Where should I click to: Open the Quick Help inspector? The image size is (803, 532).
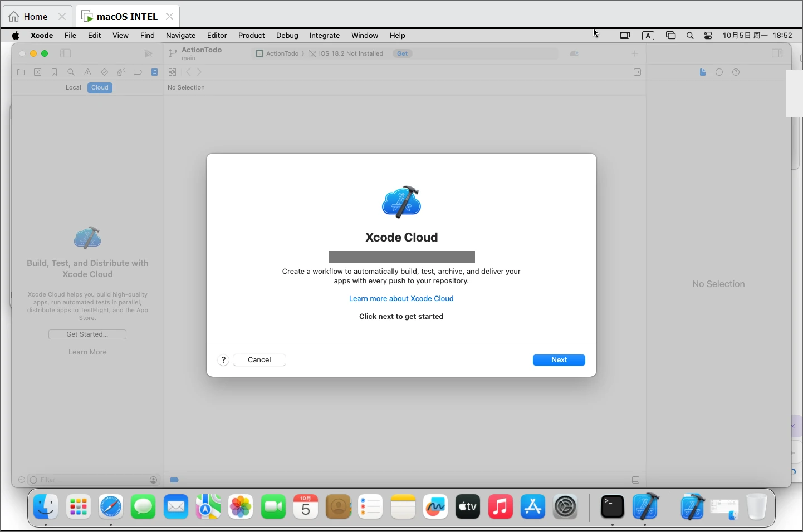[736, 72]
